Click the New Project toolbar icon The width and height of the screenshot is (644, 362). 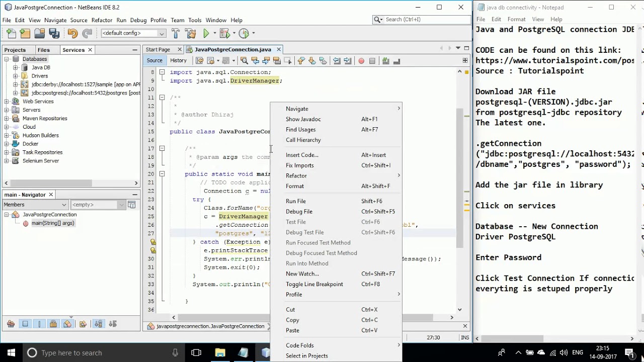point(25,33)
